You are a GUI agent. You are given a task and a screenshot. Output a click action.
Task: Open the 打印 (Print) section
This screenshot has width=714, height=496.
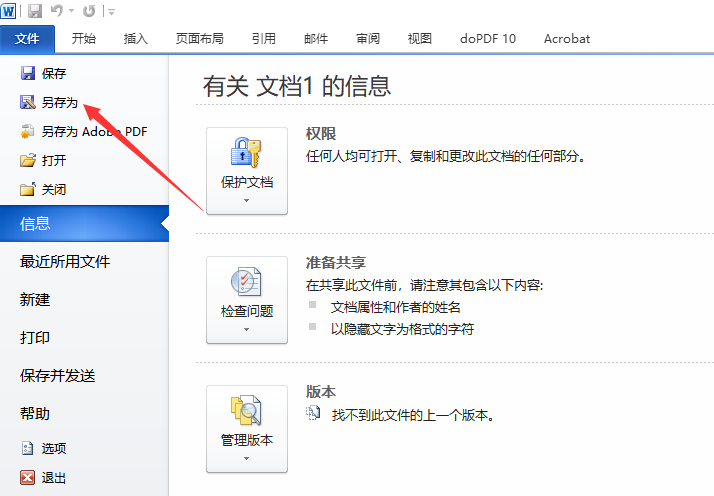35,338
